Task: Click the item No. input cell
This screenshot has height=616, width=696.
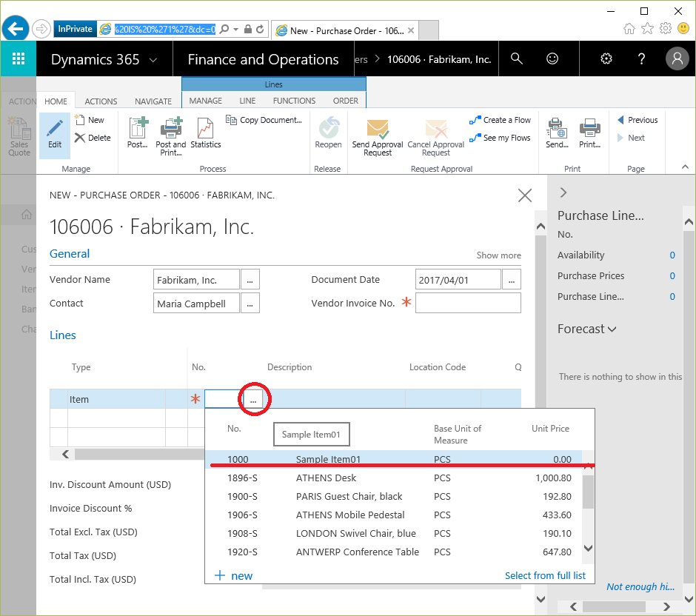Action: 224,399
